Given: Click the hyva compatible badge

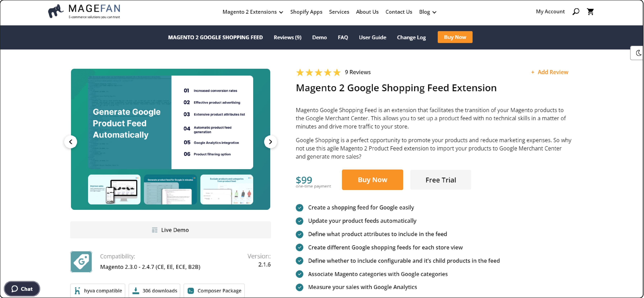Looking at the screenshot, I should tap(98, 290).
